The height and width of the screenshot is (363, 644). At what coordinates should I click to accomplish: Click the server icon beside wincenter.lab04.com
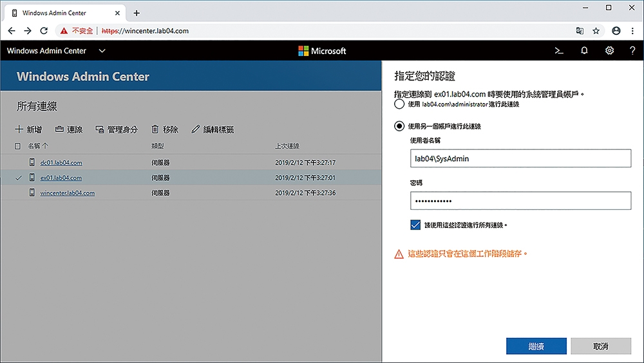(32, 192)
